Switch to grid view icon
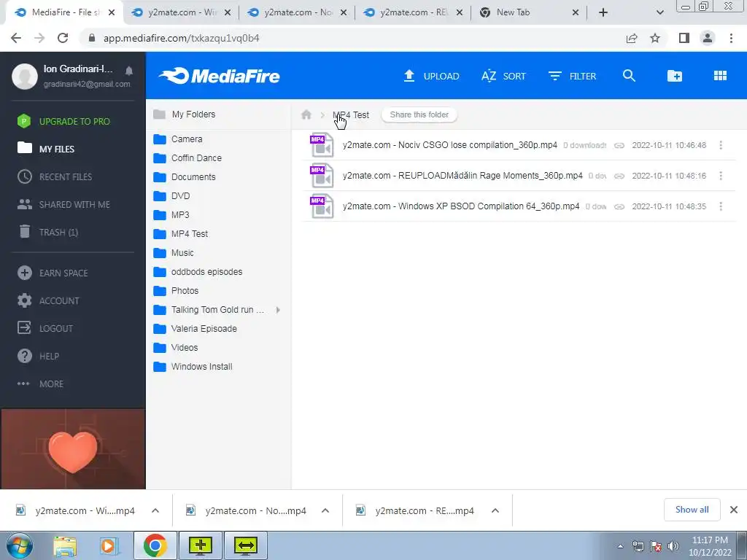Viewport: 747px width, 560px height. (x=720, y=76)
